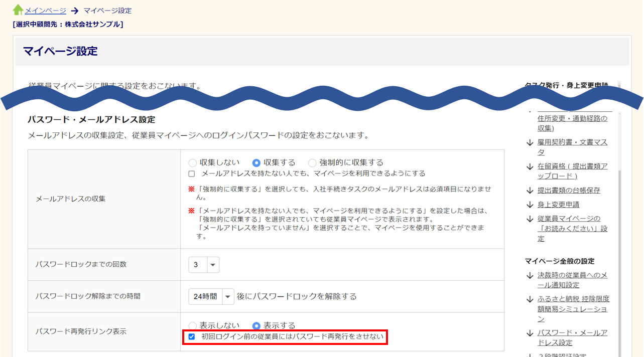The width and height of the screenshot is (644, 357).
Task: Select the 収集しない radio button
Action: pos(193,163)
